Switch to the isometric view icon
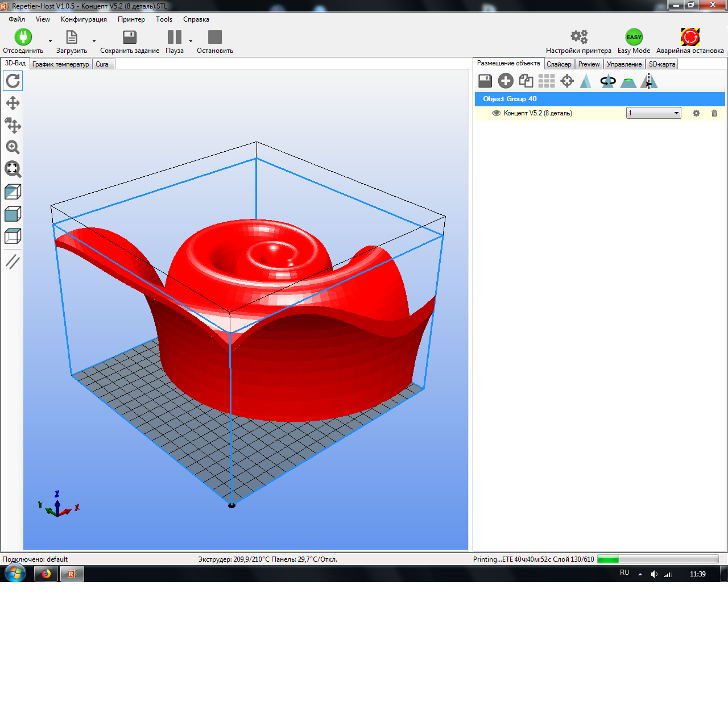 [x=13, y=192]
